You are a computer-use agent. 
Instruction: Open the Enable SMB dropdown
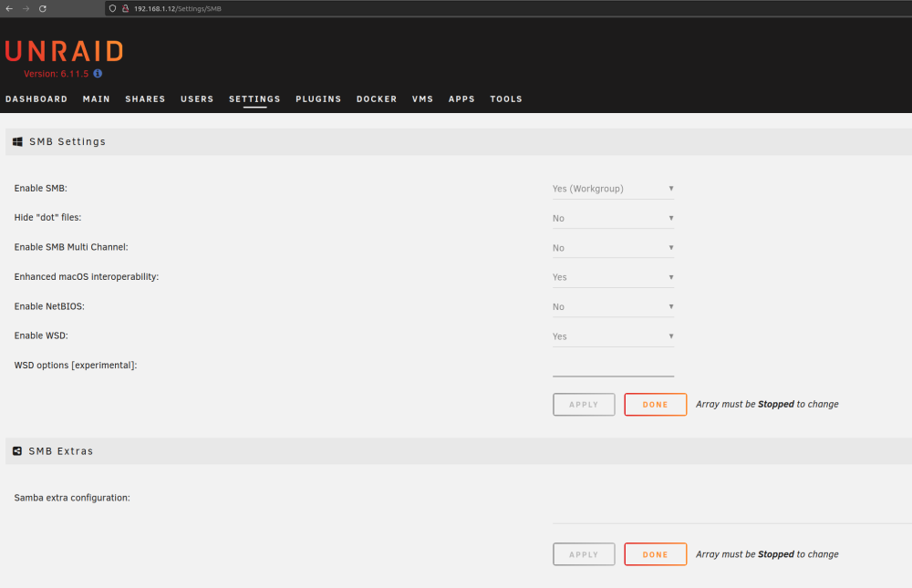click(613, 189)
